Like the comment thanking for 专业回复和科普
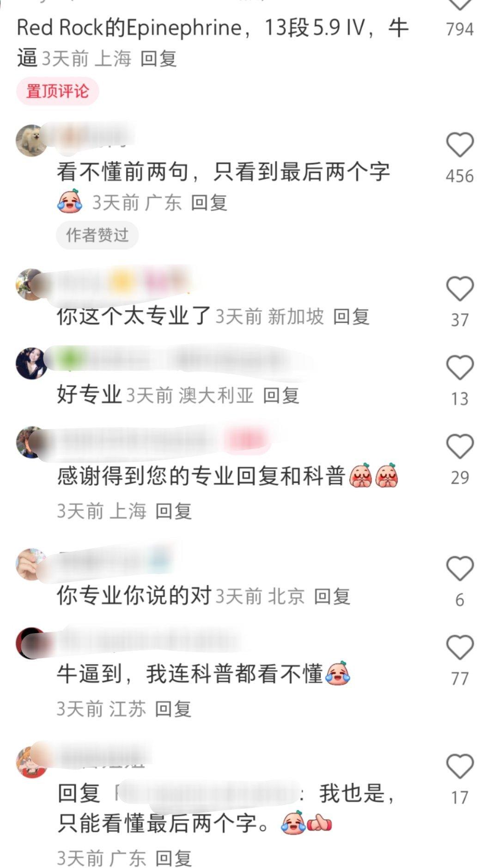 pyautogui.click(x=460, y=446)
